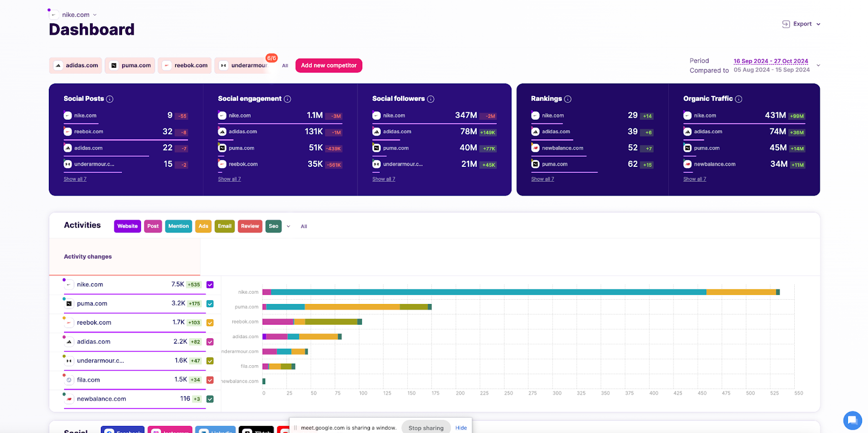Click the Activity changes heading
The height and width of the screenshot is (433, 868).
pyautogui.click(x=88, y=257)
